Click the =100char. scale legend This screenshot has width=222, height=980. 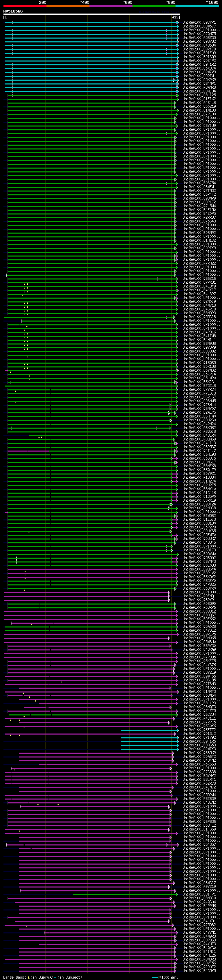(165, 977)
